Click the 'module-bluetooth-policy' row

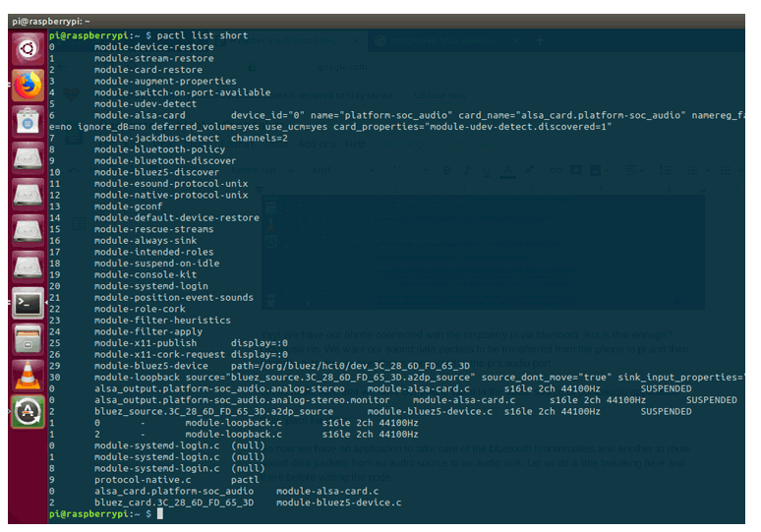coord(159,149)
